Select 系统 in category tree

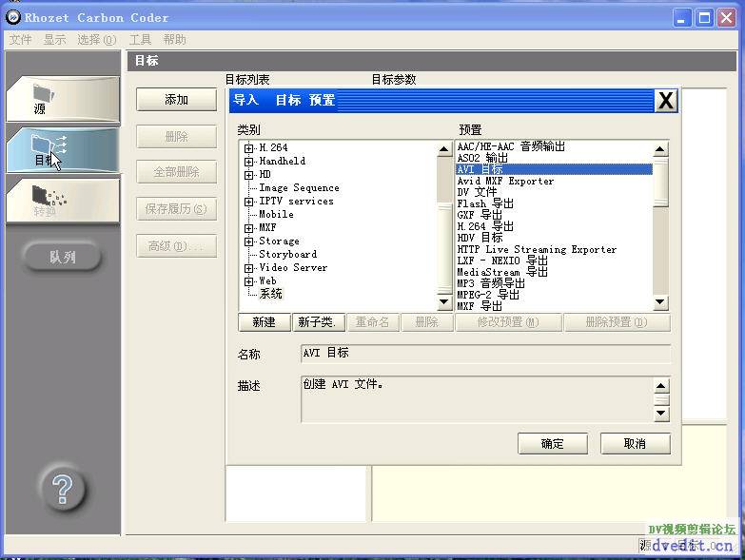pyautogui.click(x=270, y=294)
